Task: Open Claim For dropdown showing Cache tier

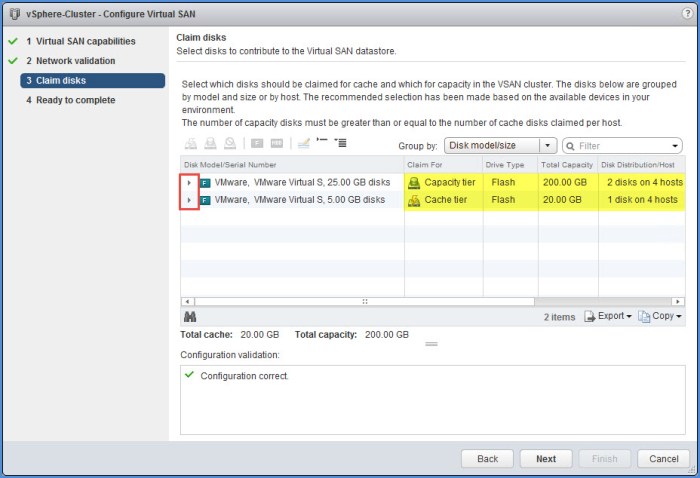Action: [x=444, y=200]
